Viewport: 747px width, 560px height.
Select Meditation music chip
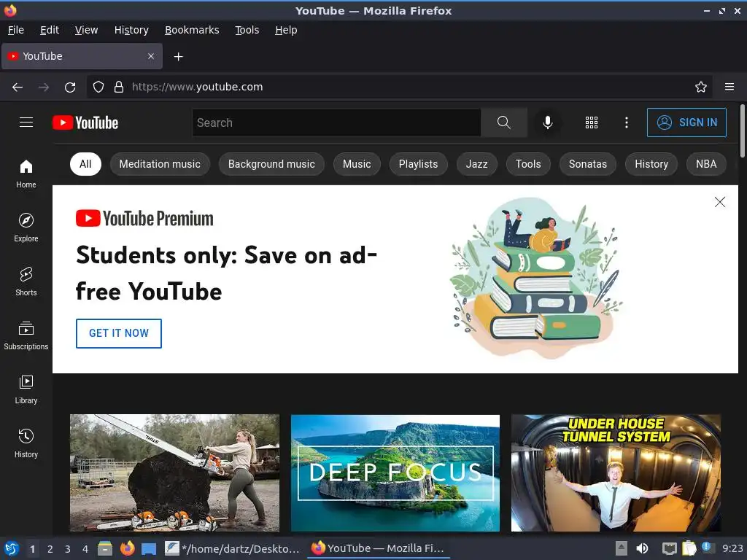click(x=160, y=164)
